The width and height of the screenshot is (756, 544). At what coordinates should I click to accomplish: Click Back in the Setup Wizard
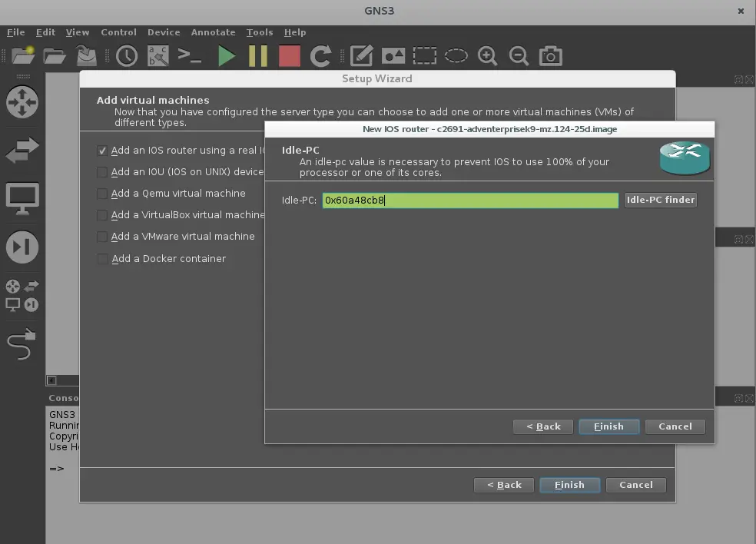point(504,485)
